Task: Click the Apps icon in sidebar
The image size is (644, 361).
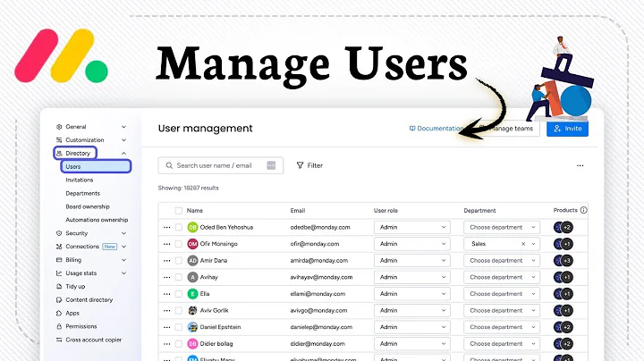Action: (59, 313)
